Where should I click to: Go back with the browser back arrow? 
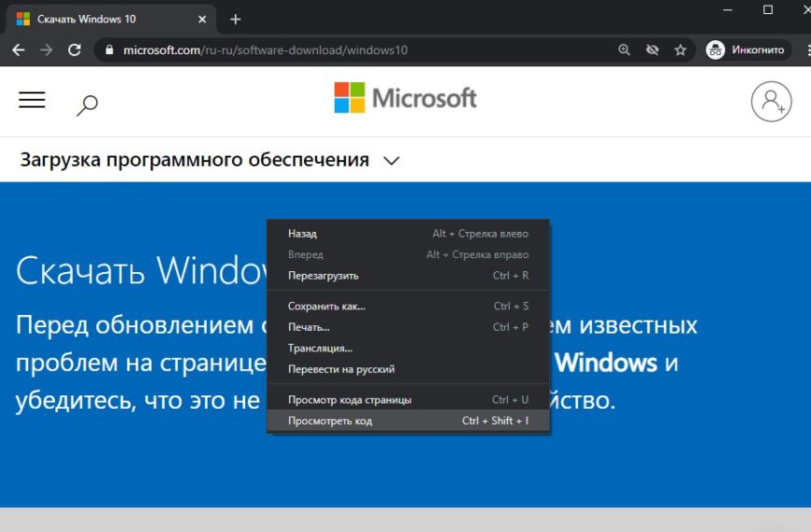click(x=18, y=49)
